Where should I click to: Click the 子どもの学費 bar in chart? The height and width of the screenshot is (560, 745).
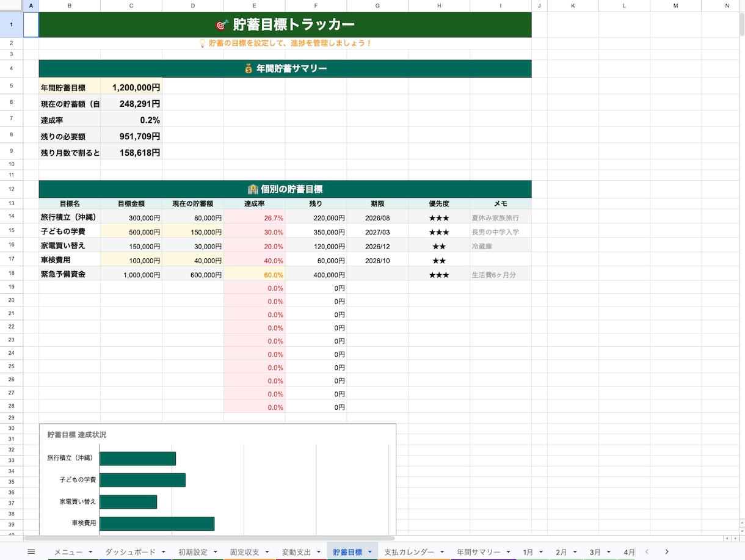pos(142,480)
